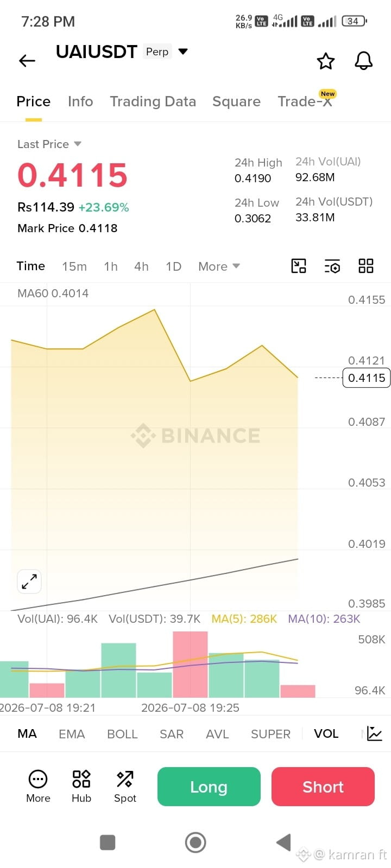Select the 15m timeframe
The image size is (391, 868).
tap(74, 266)
